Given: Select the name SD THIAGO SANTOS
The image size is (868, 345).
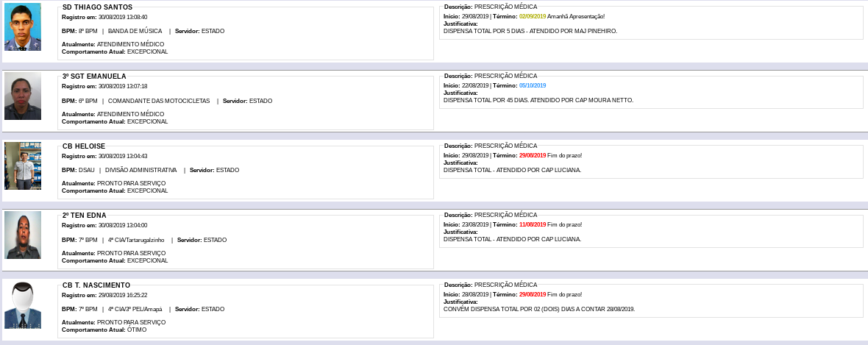Looking at the screenshot, I should click(97, 7).
